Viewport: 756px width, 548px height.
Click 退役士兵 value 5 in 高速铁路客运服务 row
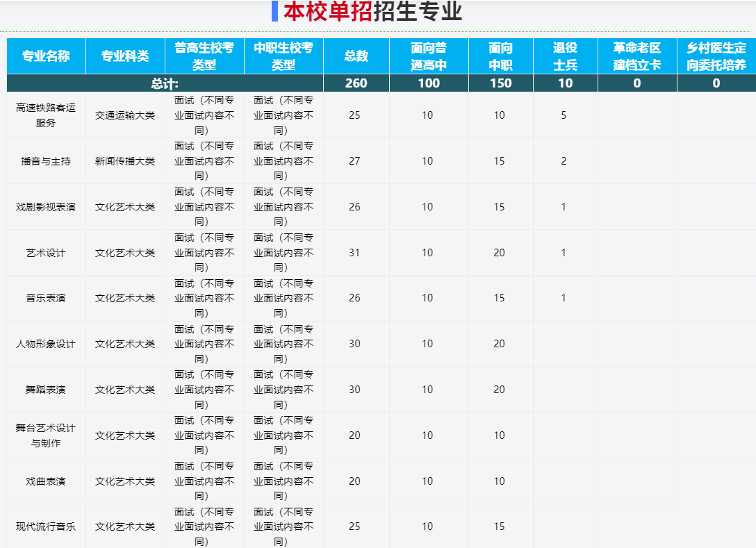tap(564, 115)
